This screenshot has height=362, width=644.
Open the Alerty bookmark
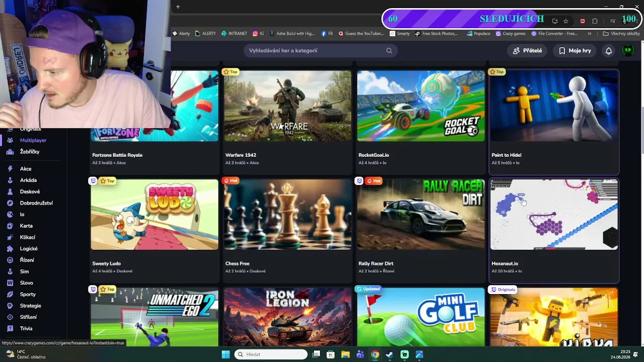(x=181, y=34)
